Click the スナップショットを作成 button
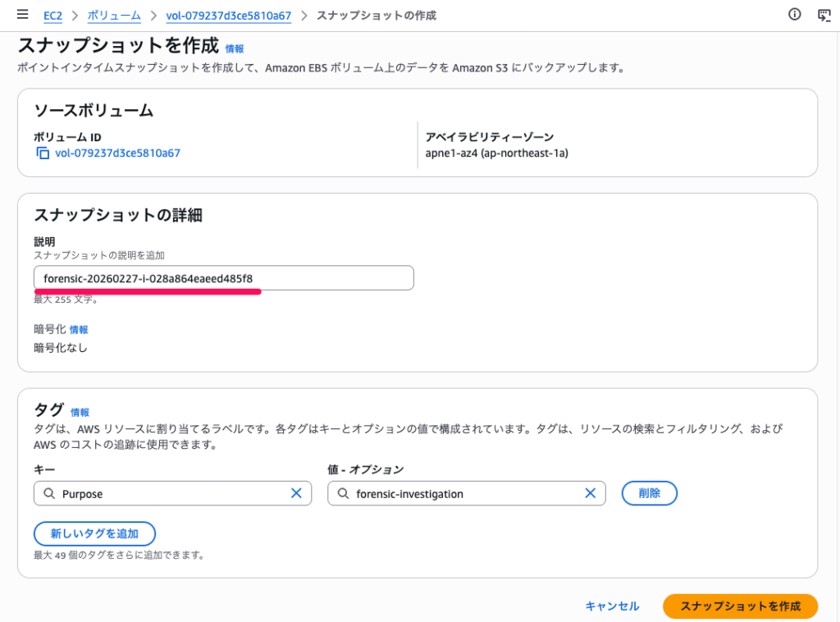The width and height of the screenshot is (840, 622). click(x=740, y=606)
